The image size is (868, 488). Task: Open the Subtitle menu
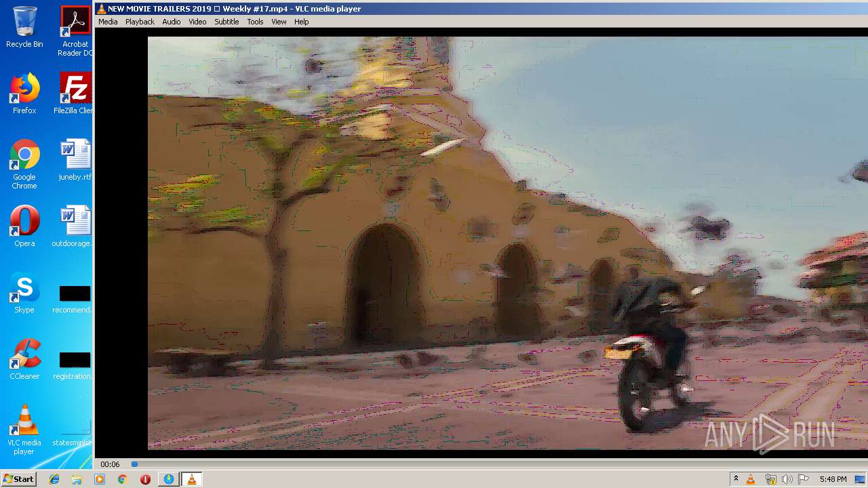[x=226, y=22]
